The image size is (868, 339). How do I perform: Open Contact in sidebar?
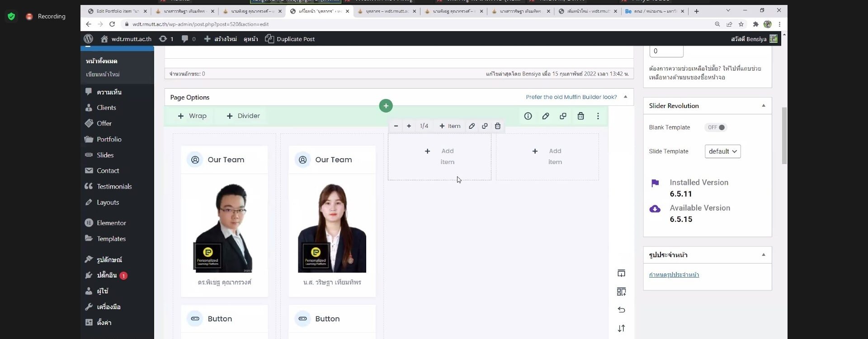tap(117, 171)
